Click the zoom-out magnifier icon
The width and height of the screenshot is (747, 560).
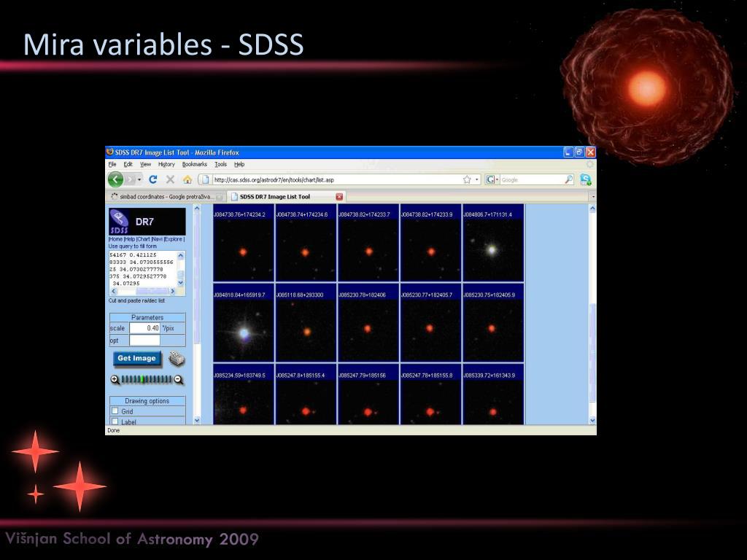coord(179,379)
